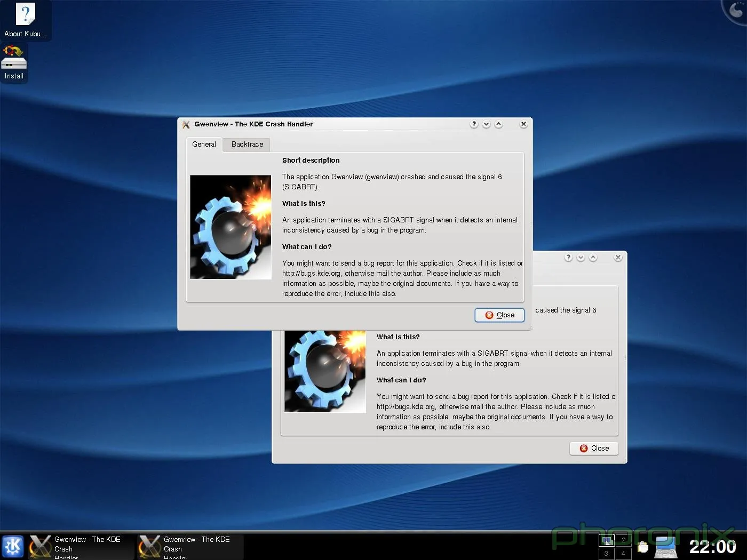Open the Plasma cashew in top-right corner

736,10
